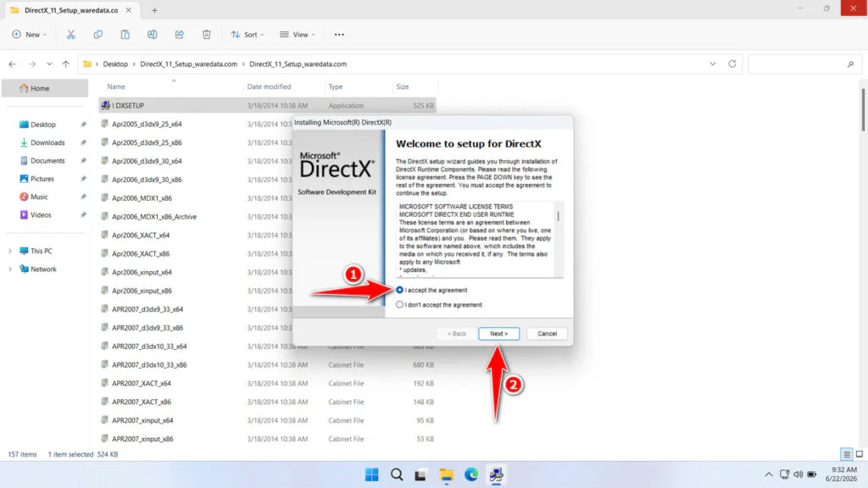Click the Cut scissors icon in toolbar
Screen dimensions: 868x488
click(x=71, y=34)
